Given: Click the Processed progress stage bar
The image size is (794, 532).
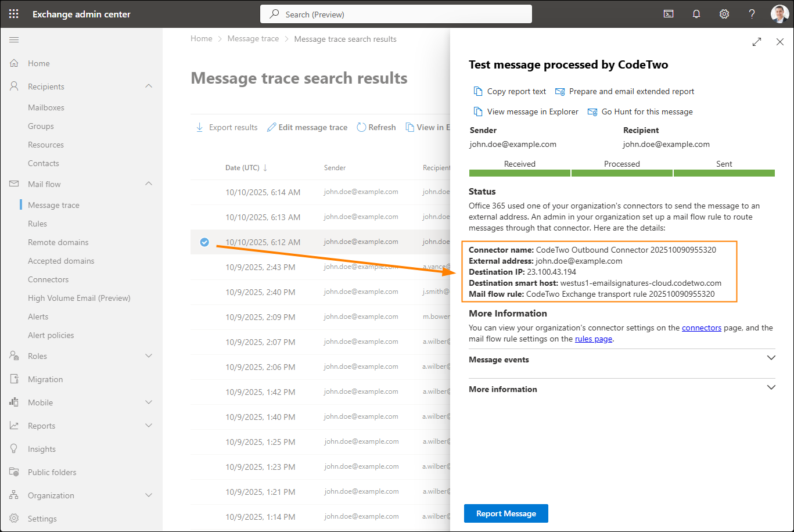Looking at the screenshot, I should [622, 173].
